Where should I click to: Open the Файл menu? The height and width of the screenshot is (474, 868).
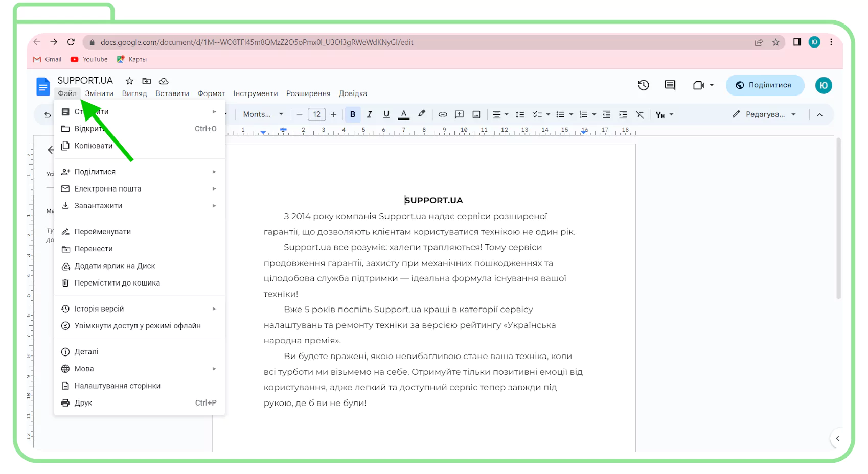[x=67, y=93]
